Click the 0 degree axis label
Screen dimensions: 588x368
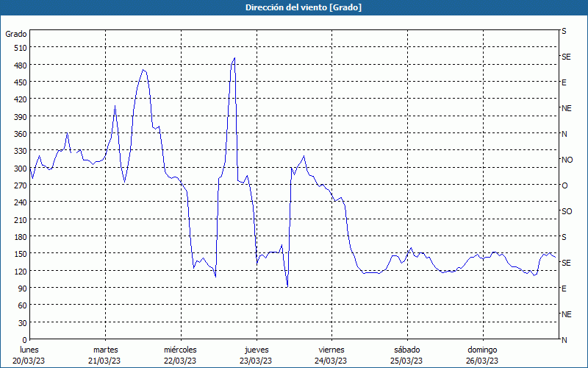pos(25,340)
